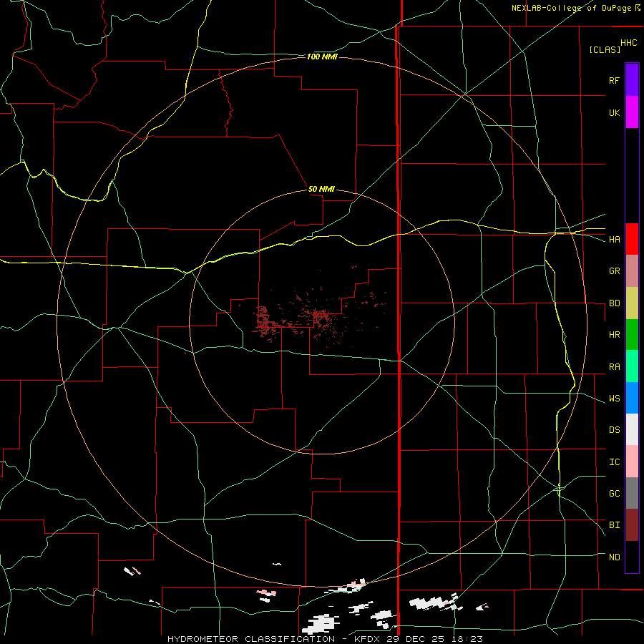Click the HA red legend swatch
This screenshot has width=644, height=644.
(x=632, y=239)
